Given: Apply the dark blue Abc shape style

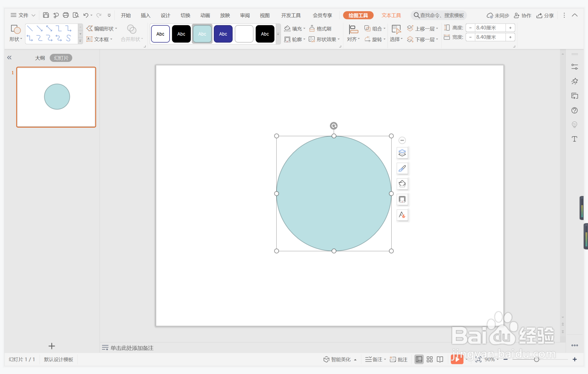Looking at the screenshot, I should (223, 34).
